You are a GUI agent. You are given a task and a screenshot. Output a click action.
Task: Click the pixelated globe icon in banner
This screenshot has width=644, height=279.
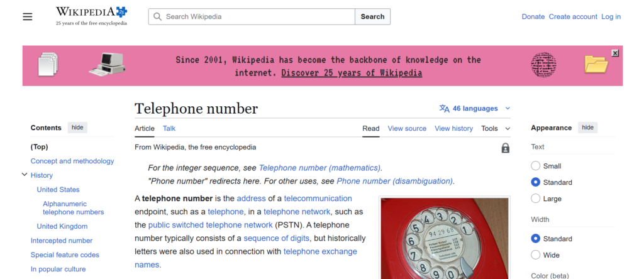point(543,64)
